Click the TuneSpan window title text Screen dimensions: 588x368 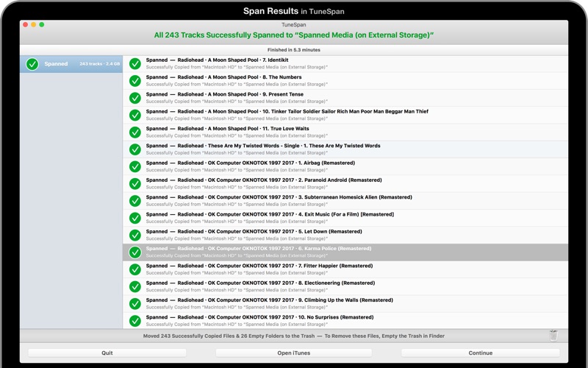coord(293,25)
